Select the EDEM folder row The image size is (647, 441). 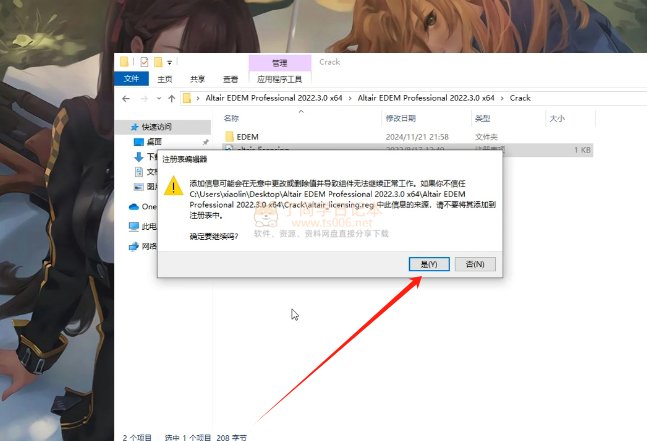point(408,137)
